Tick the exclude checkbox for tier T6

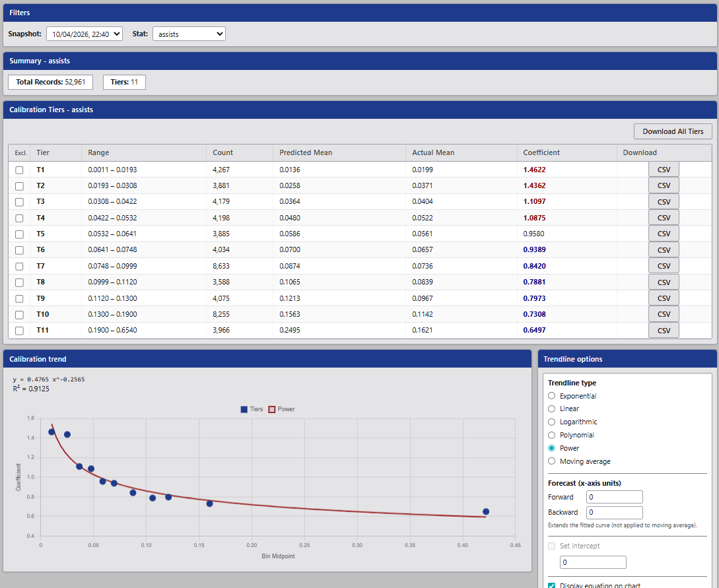19,250
